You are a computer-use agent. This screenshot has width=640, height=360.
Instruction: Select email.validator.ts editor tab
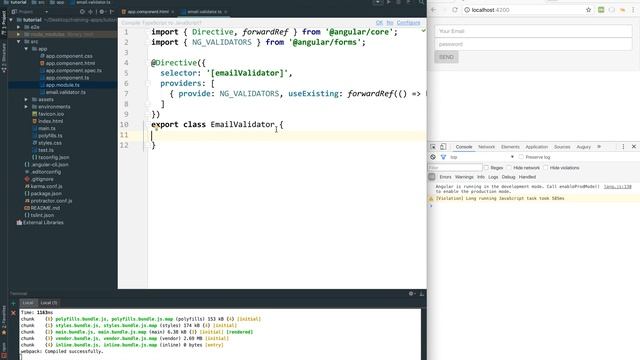pyautogui.click(x=204, y=12)
